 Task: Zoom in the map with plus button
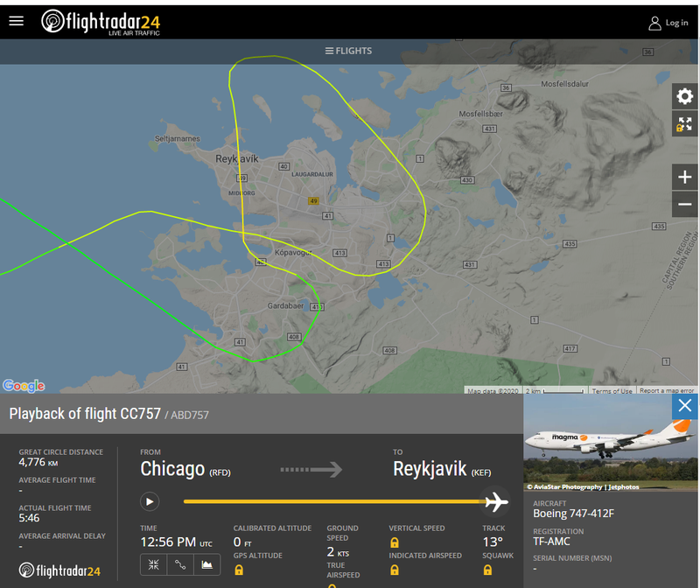[x=684, y=177]
